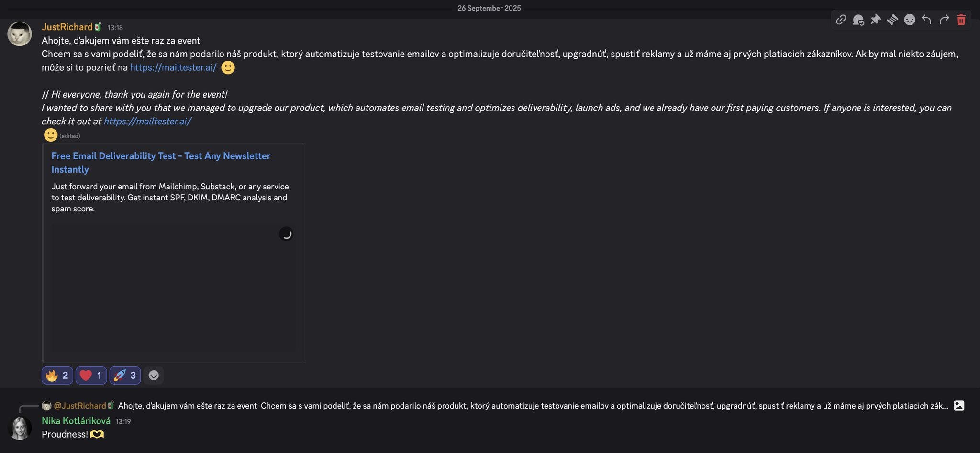This screenshot has height=453, width=980.
Task: Toggle the fire reaction with count 2
Action: [x=57, y=376]
